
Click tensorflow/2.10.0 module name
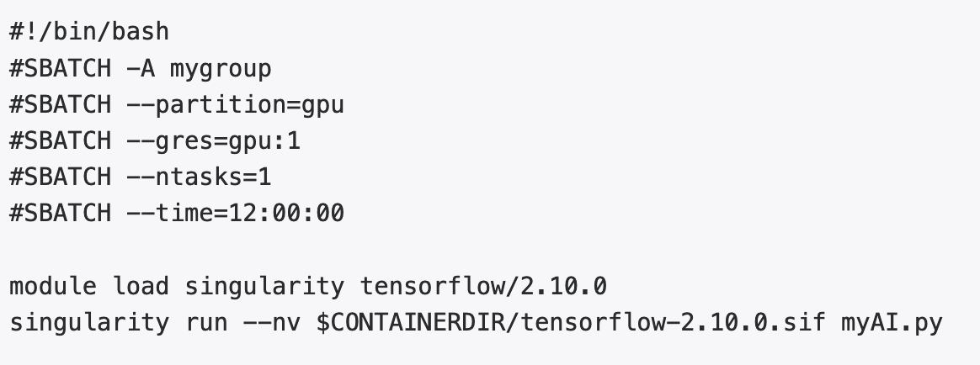[x=483, y=286]
